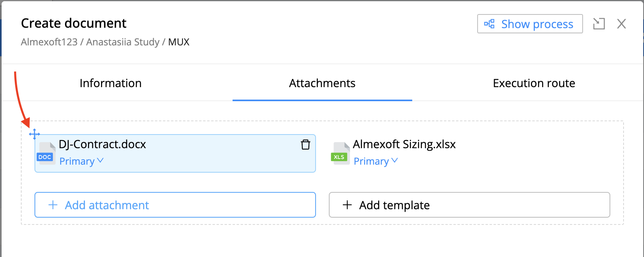The width and height of the screenshot is (644, 257).
Task: Click the plus icon in Add attachment
Action: pos(53,205)
